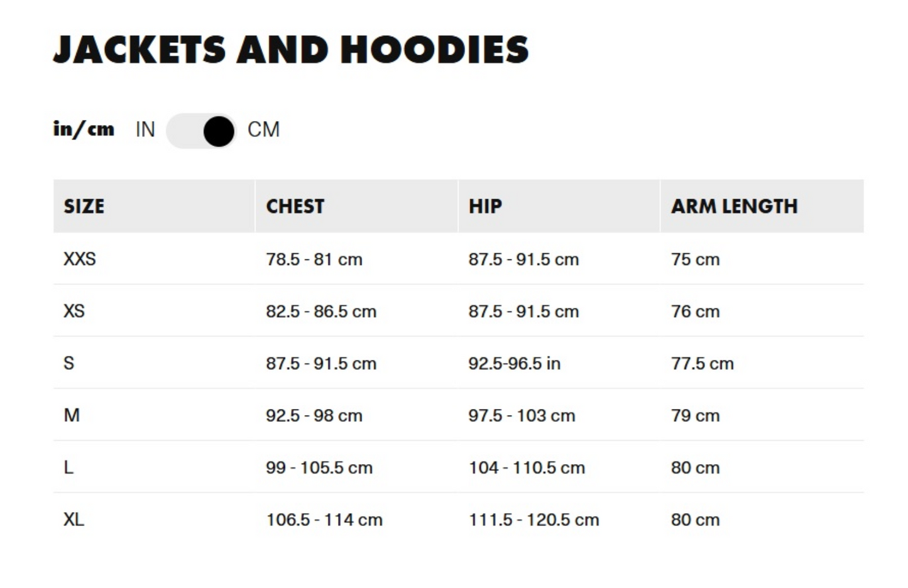This screenshot has width=908, height=588.
Task: Click the XL size label
Action: 72,520
